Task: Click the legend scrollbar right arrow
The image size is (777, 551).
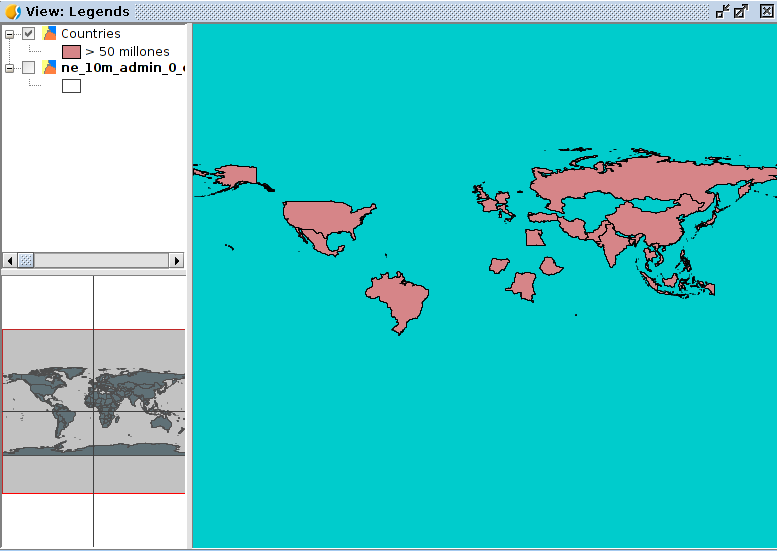Action: tap(177, 260)
